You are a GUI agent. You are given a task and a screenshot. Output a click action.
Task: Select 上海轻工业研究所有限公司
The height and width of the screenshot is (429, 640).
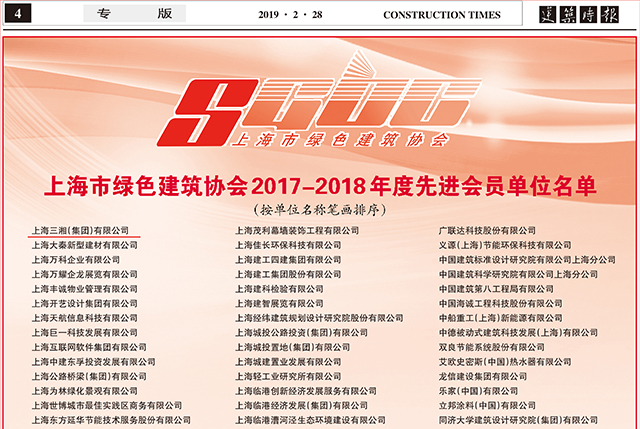click(x=288, y=376)
